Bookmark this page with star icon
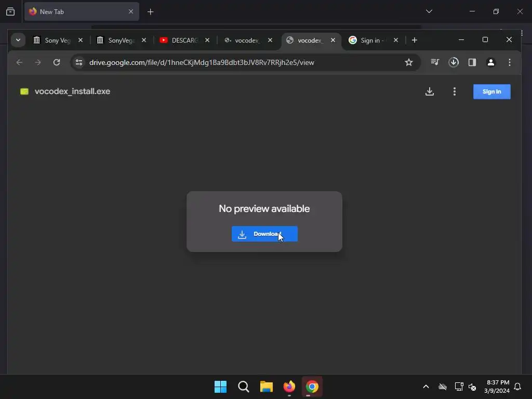The image size is (532, 399). pyautogui.click(x=408, y=62)
